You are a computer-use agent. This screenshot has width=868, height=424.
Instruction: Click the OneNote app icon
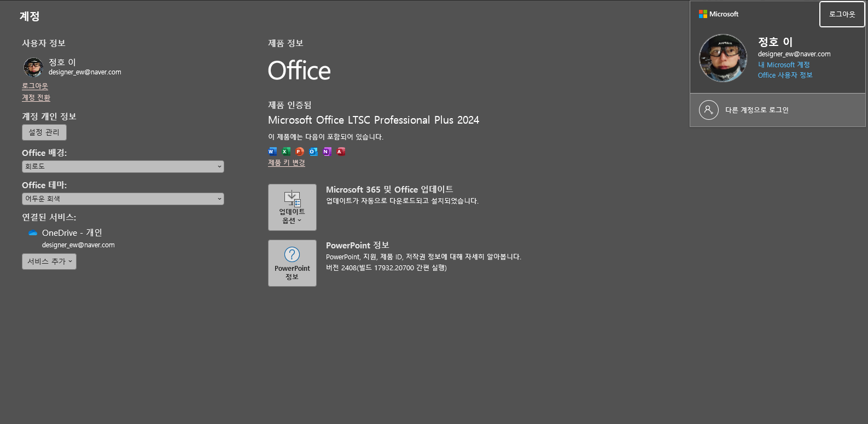(x=327, y=152)
